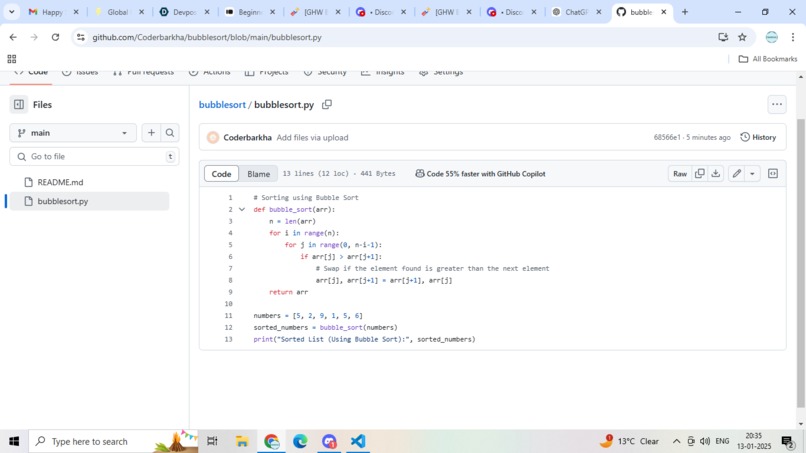Click the browser address bar URL
806x453 pixels.
click(x=207, y=37)
